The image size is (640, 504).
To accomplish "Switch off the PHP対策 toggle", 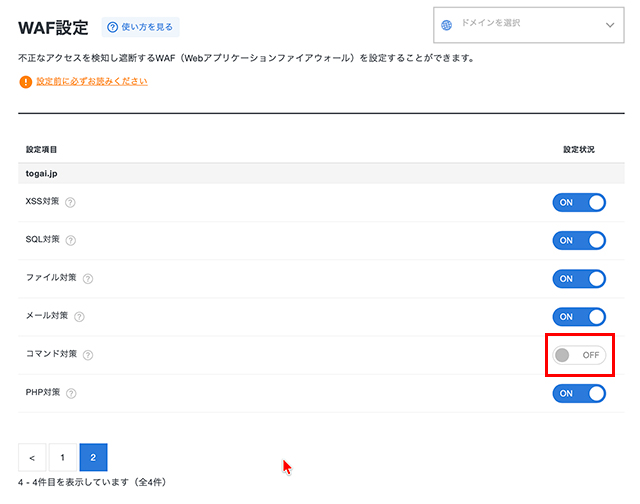I will coord(579,393).
